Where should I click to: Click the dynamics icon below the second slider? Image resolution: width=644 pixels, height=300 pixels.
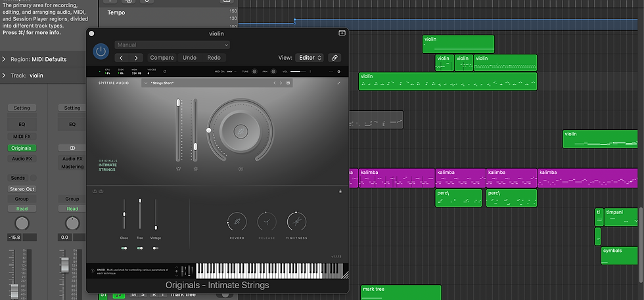(196, 169)
